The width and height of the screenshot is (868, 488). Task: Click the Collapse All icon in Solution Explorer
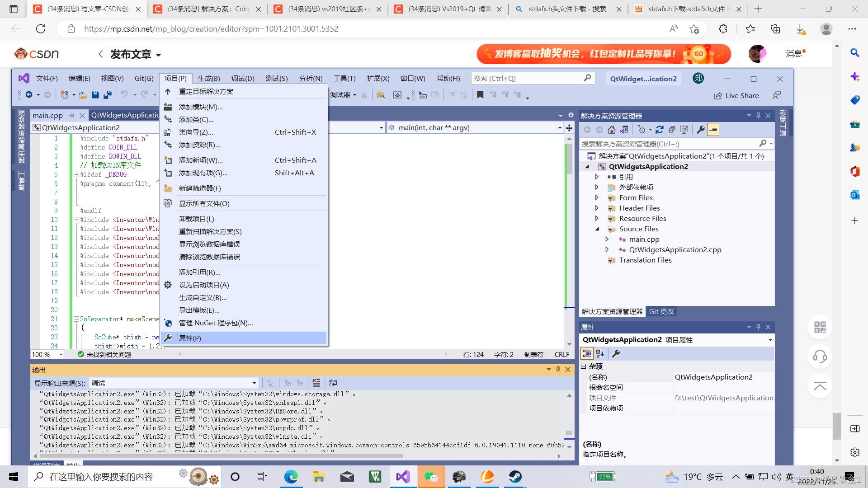[x=672, y=130]
